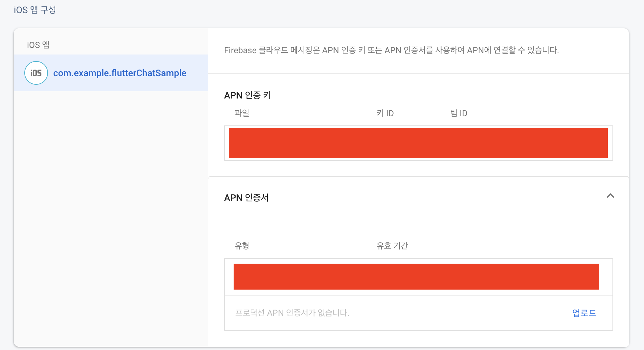
Task: Click the iOS app circle icon
Action: click(x=36, y=73)
